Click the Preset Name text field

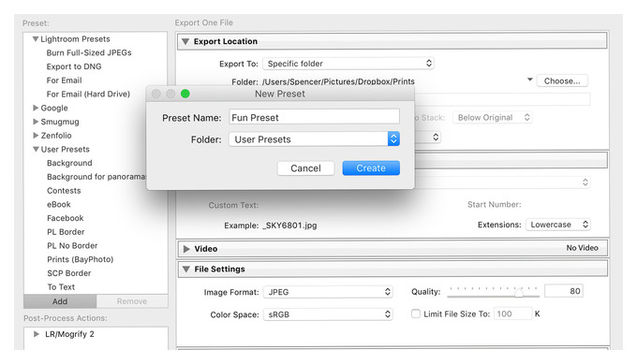(314, 117)
